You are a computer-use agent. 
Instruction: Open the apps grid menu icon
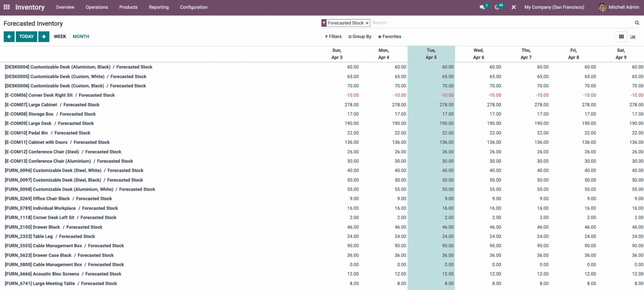[7, 7]
